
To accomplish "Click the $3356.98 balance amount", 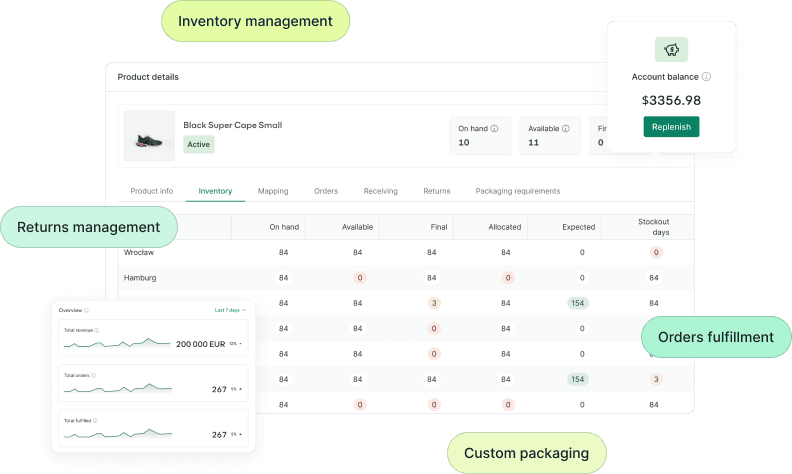I will click(671, 100).
